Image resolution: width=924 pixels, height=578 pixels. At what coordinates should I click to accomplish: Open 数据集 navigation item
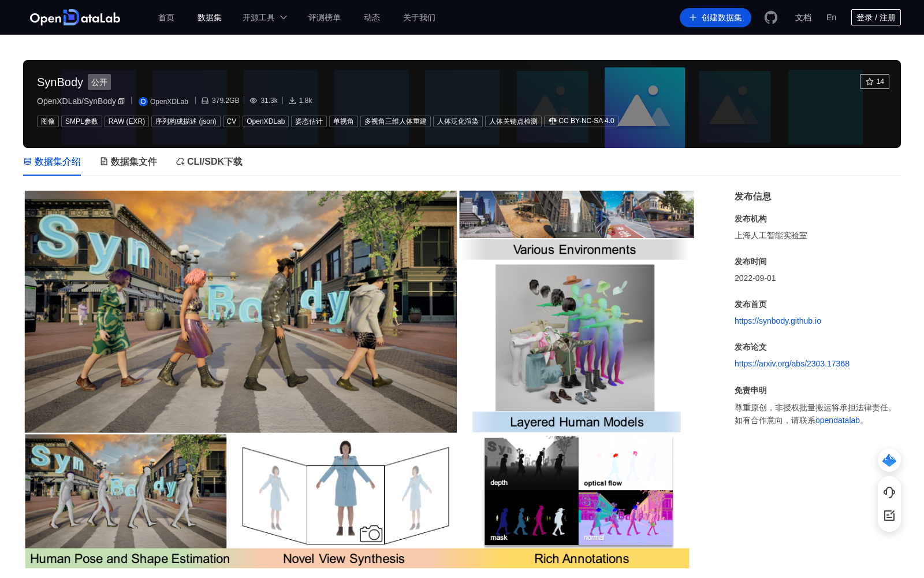click(x=210, y=17)
